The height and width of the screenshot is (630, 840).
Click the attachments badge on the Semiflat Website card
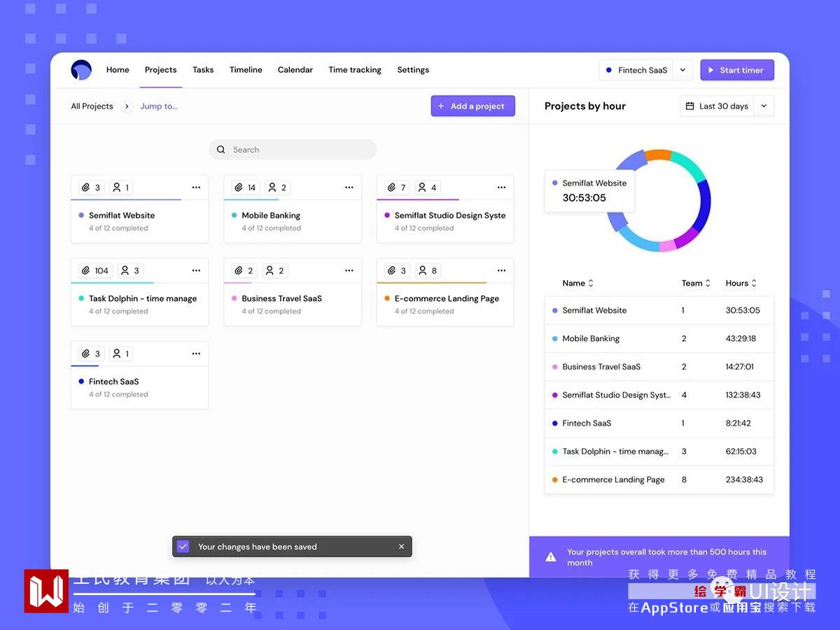92,188
